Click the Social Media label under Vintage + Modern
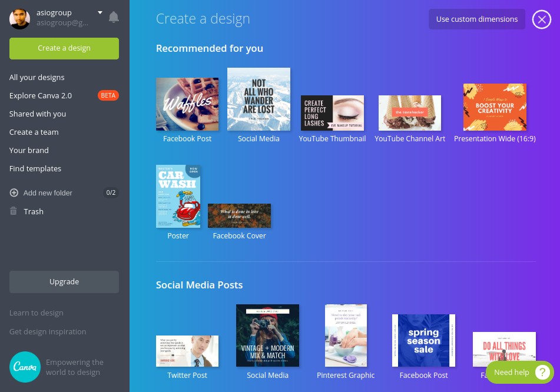Image resolution: width=560 pixels, height=392 pixels. click(x=267, y=375)
